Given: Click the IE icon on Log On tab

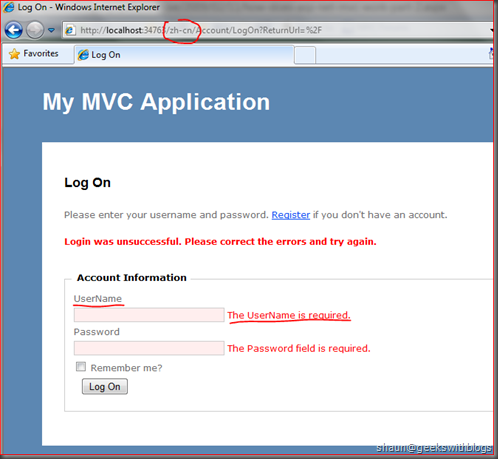Looking at the screenshot, I should point(83,55).
